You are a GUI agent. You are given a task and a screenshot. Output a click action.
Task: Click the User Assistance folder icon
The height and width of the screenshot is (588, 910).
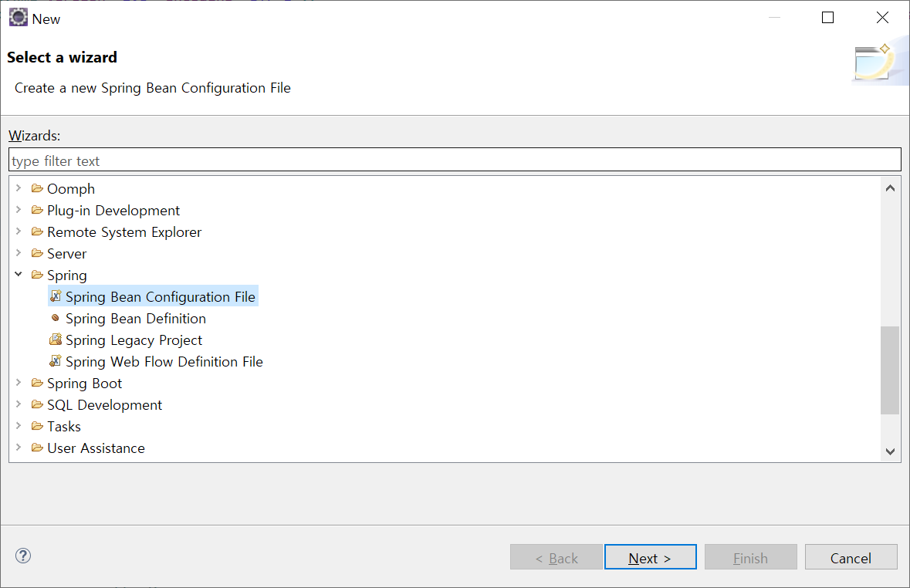37,448
